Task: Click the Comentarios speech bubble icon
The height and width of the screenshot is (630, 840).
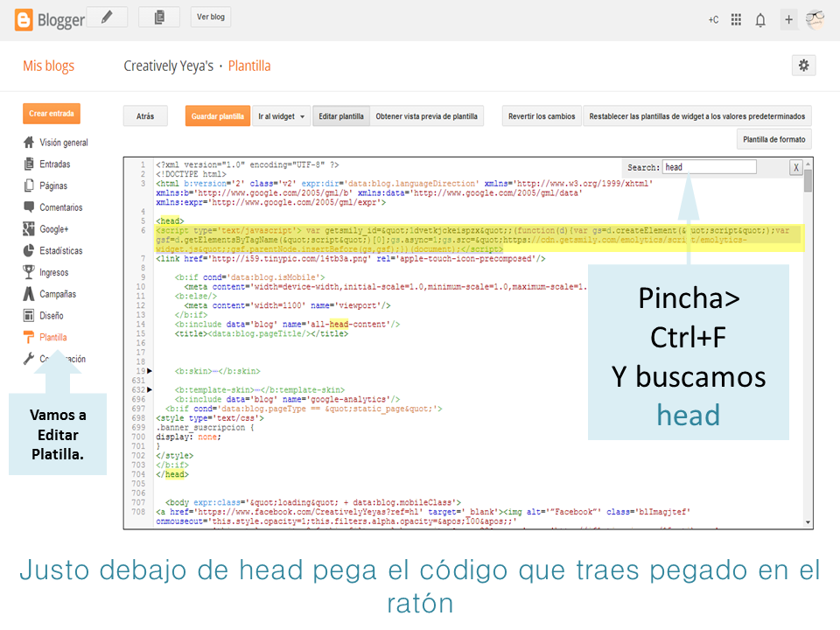Action: click(x=28, y=206)
